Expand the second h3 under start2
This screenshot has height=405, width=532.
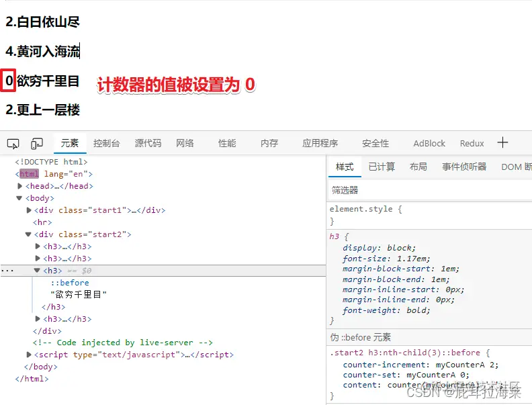pyautogui.click(x=38, y=259)
